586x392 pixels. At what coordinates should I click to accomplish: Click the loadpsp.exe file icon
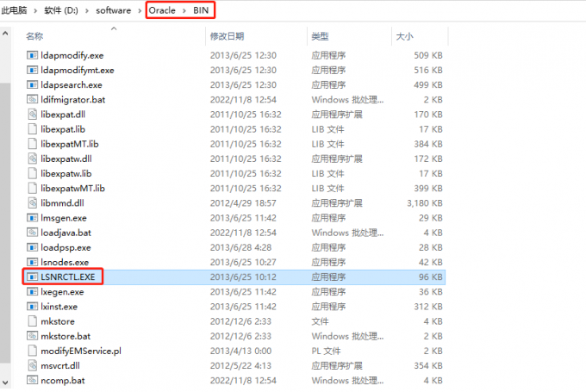(x=32, y=247)
